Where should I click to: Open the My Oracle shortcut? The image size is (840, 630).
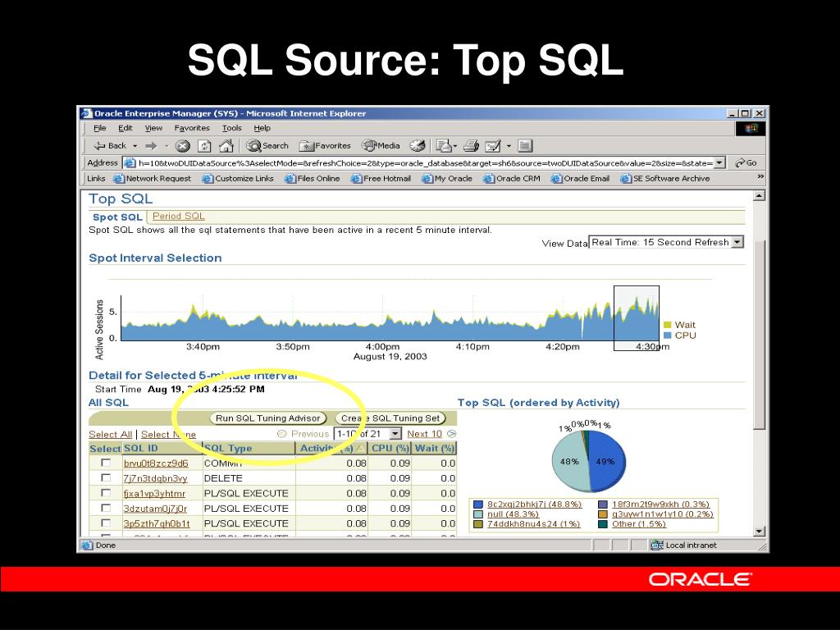[447, 178]
